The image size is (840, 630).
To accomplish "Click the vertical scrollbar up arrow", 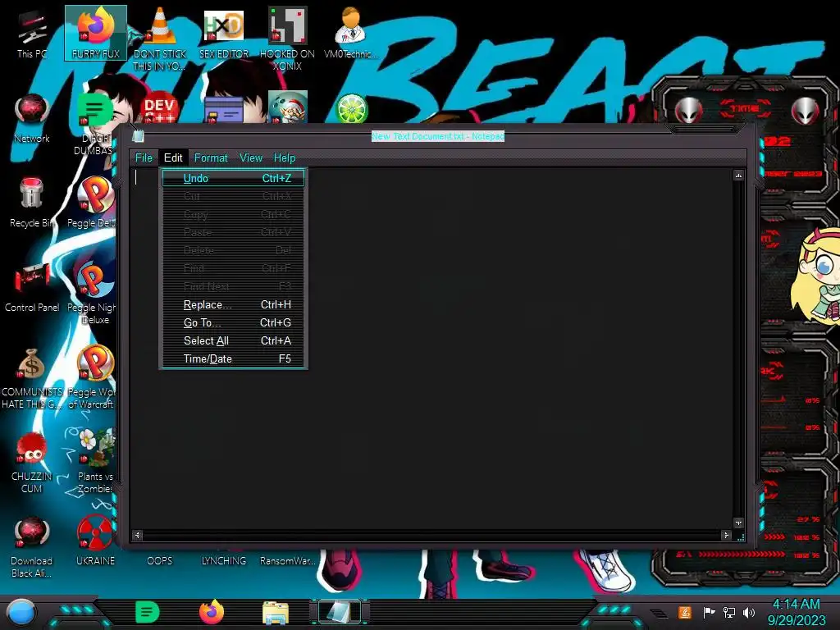I will point(739,176).
